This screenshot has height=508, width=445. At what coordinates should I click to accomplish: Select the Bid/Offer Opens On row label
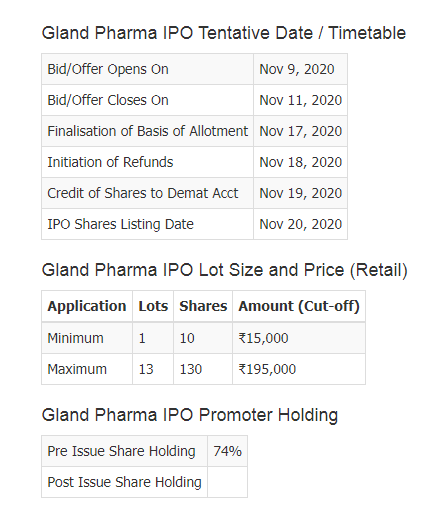click(108, 69)
